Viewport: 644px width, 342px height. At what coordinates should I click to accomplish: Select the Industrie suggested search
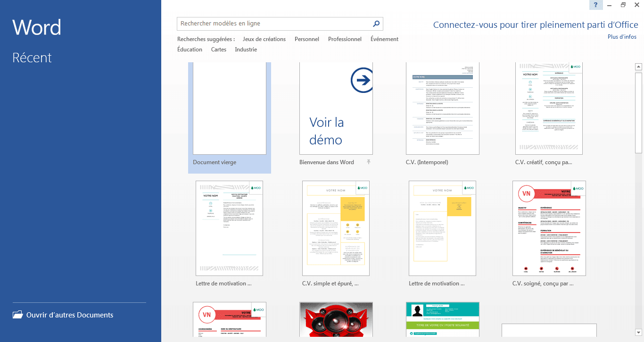point(246,50)
